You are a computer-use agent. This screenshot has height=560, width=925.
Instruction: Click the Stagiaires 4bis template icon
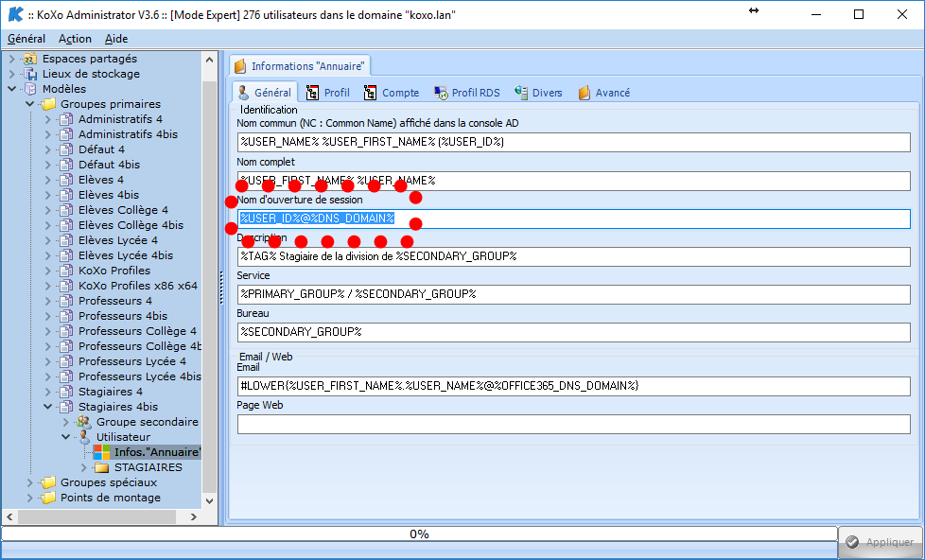pos(66,407)
